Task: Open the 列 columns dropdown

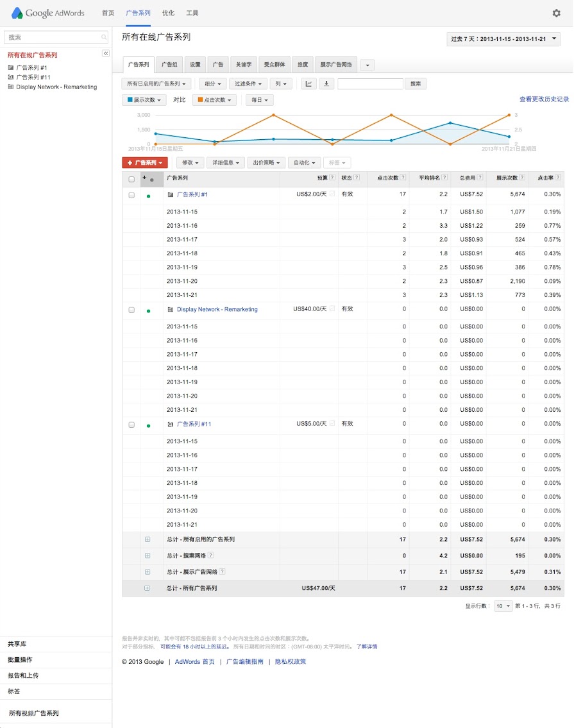Action: 280,83
